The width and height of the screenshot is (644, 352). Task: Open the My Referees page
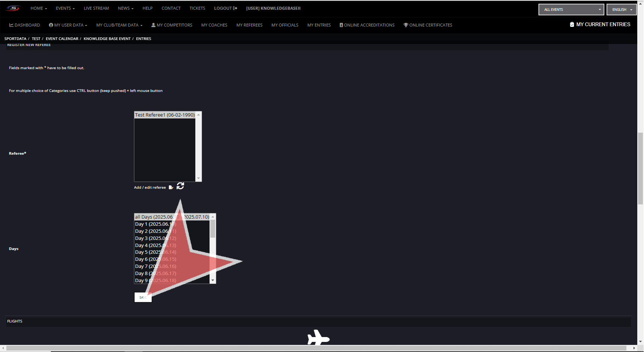(249, 25)
